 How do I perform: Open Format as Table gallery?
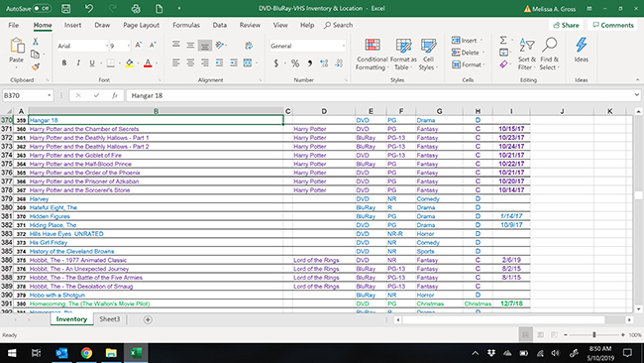click(x=403, y=55)
